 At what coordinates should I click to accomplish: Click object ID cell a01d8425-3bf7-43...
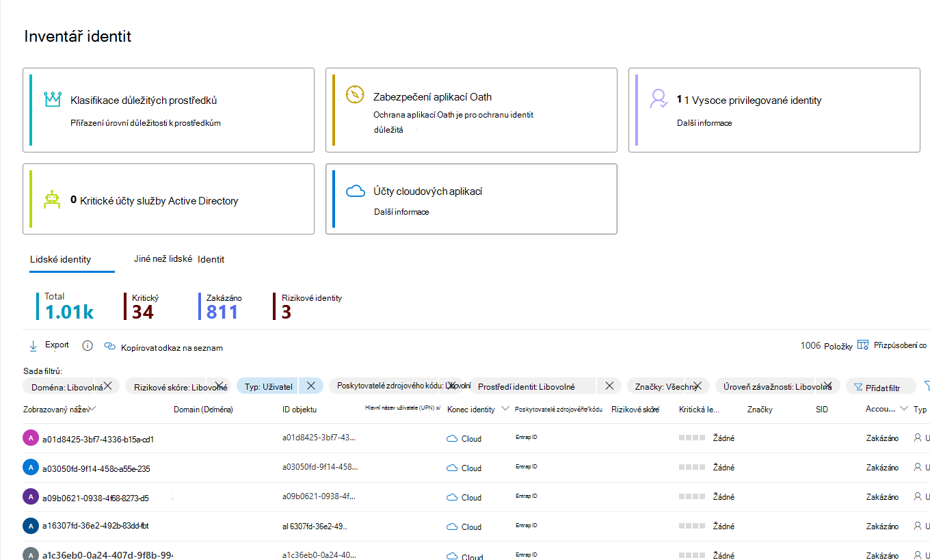319,437
